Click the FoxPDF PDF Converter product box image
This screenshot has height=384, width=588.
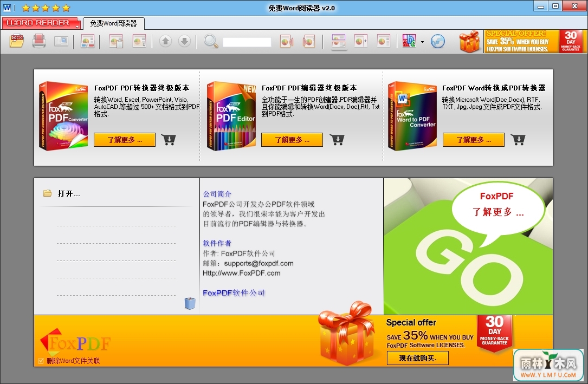[63, 116]
